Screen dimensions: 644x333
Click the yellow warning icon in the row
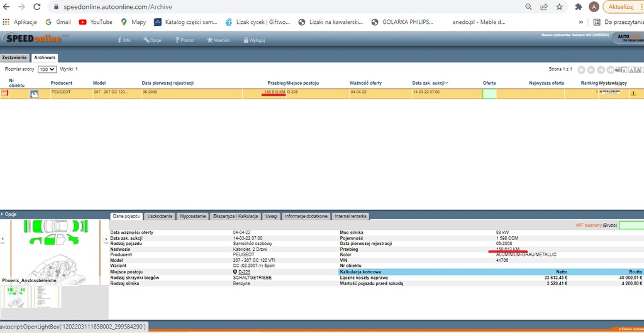(x=633, y=94)
